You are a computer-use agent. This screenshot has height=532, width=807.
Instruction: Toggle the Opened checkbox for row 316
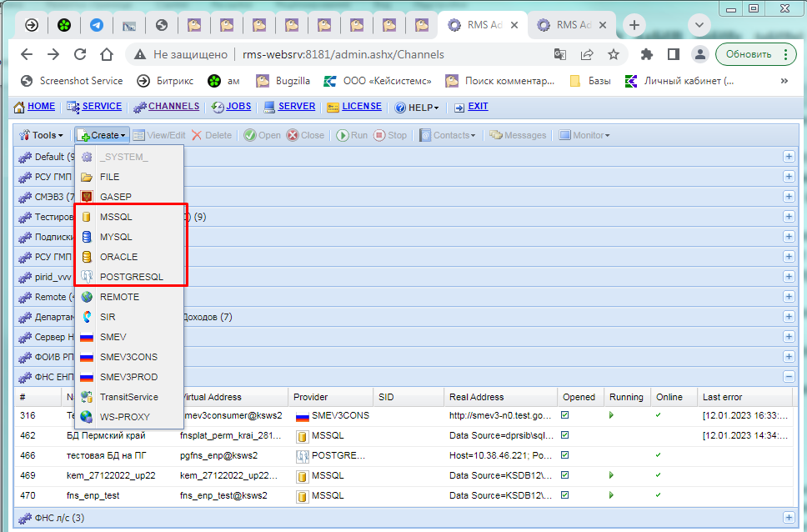[565, 415]
